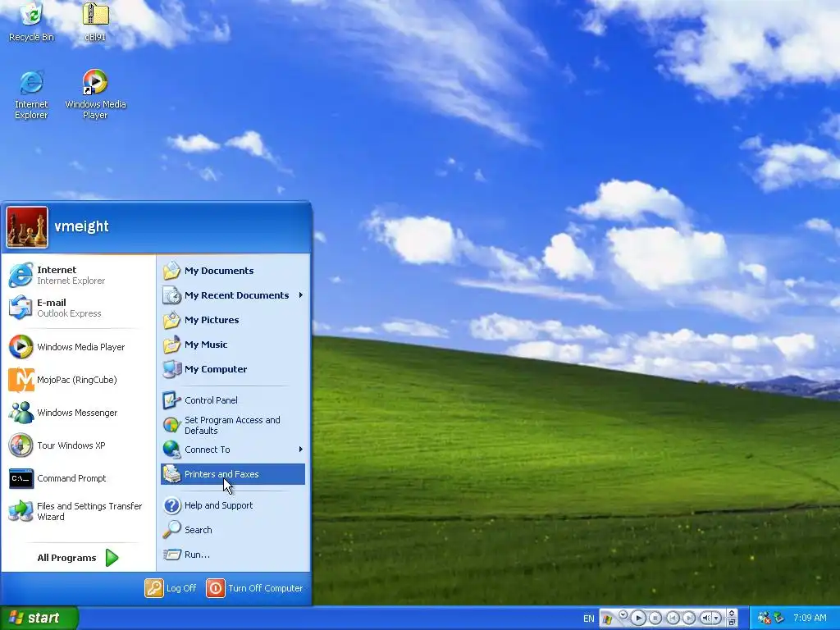Open Help and Support
Viewport: 840px width, 630px height.
[233, 505]
